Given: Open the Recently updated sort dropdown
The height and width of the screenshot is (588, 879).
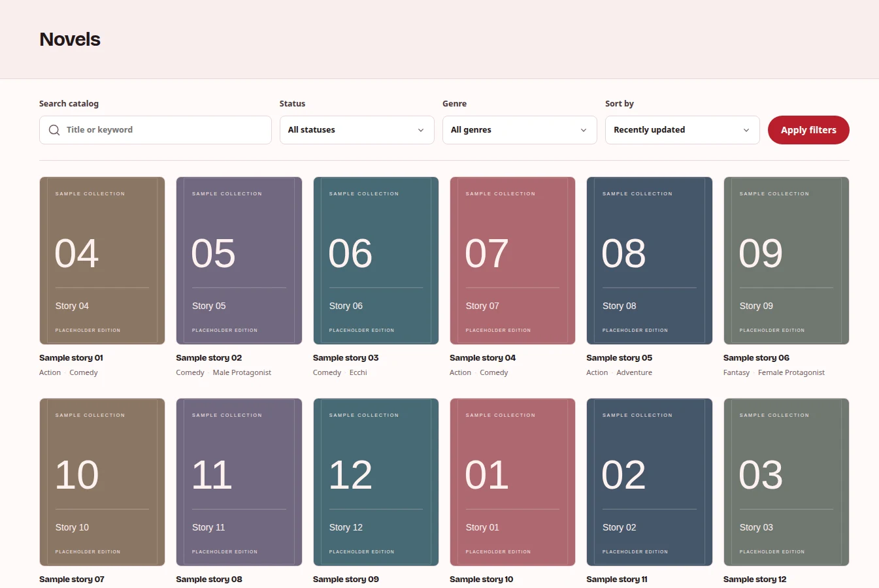Looking at the screenshot, I should tap(682, 130).
